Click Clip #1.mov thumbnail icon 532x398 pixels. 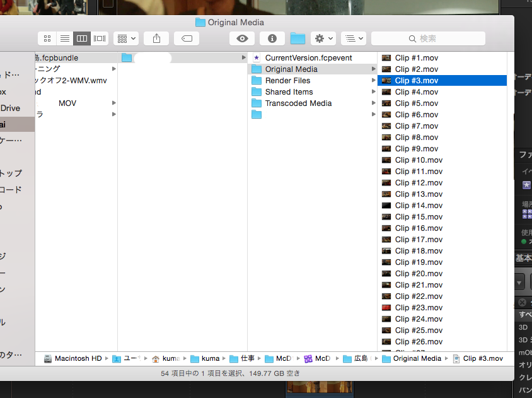[x=386, y=58]
